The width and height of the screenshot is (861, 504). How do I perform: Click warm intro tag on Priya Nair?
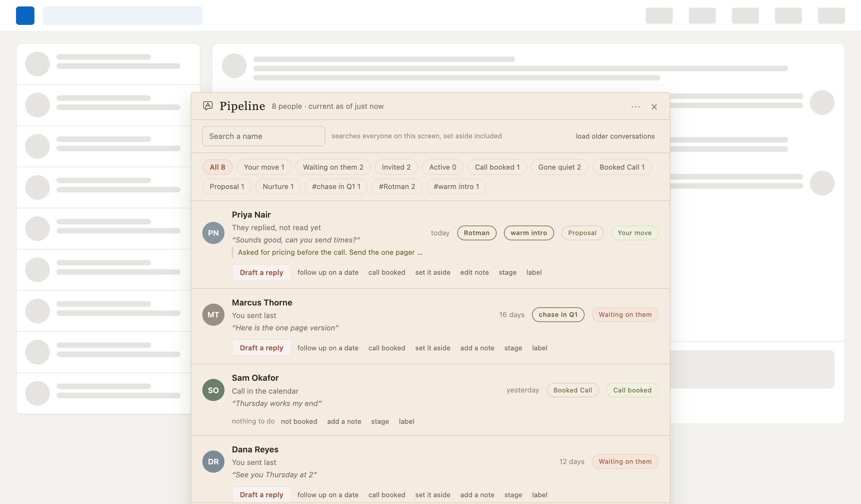[529, 233]
